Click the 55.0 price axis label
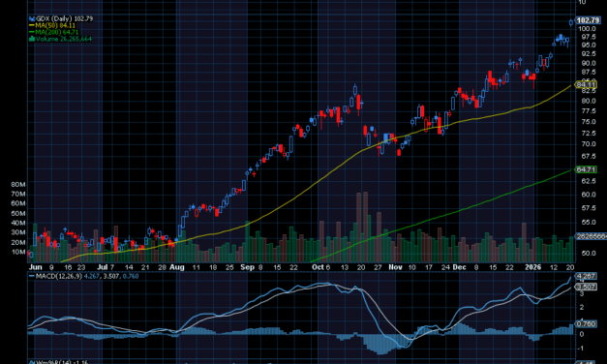Viewport: 607px width, 364px height. [x=589, y=223]
